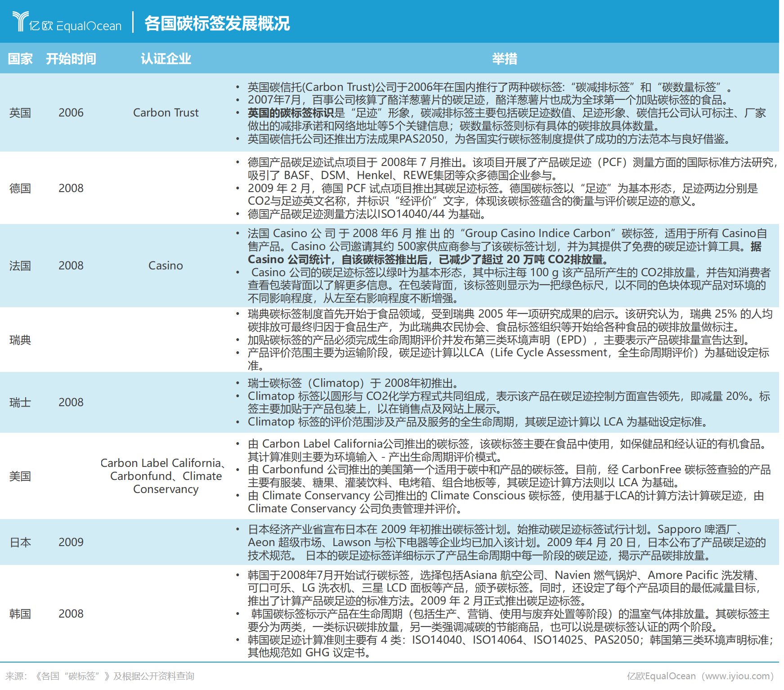Click the line mentioning 第三类环境声明（EPD）
The height and width of the screenshot is (690, 784).
tap(498, 340)
